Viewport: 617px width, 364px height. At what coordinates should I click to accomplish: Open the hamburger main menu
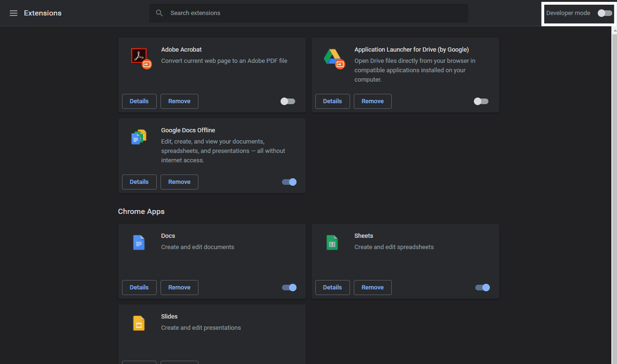click(14, 13)
